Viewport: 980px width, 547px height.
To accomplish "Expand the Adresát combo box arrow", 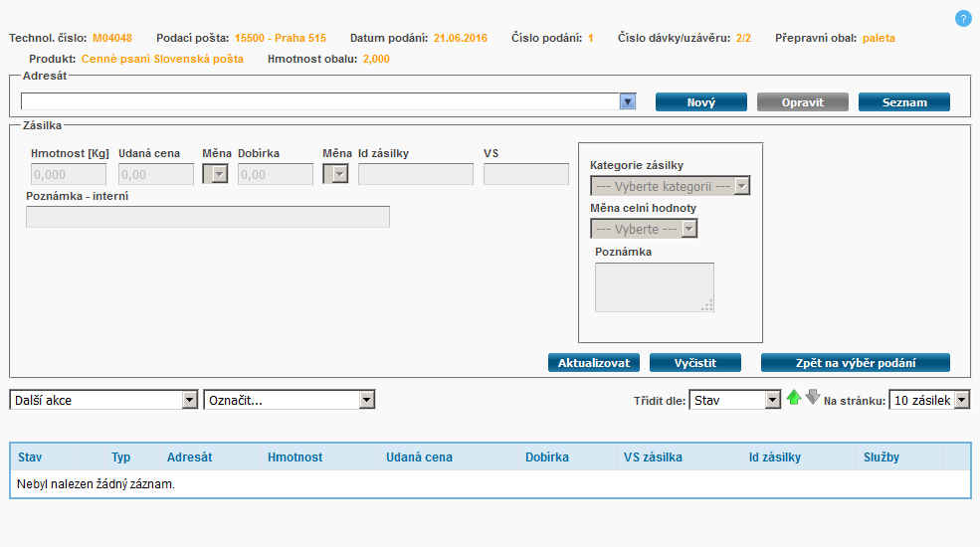I will point(628,101).
